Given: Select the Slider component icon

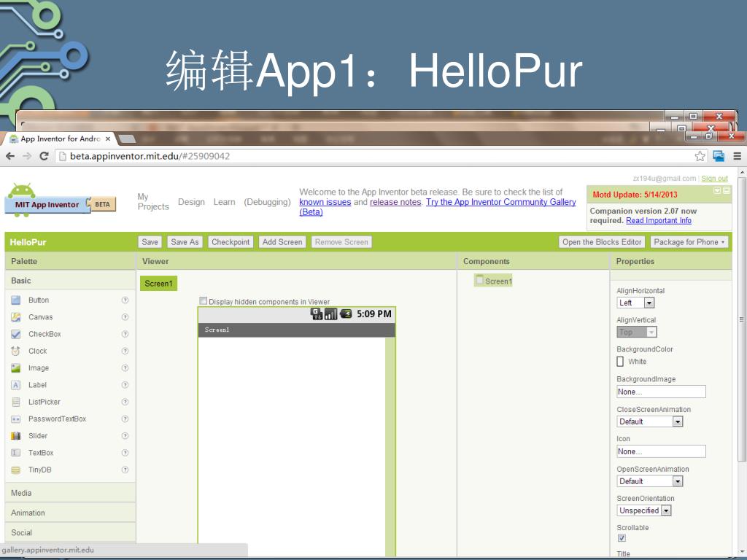Looking at the screenshot, I should coord(16,436).
